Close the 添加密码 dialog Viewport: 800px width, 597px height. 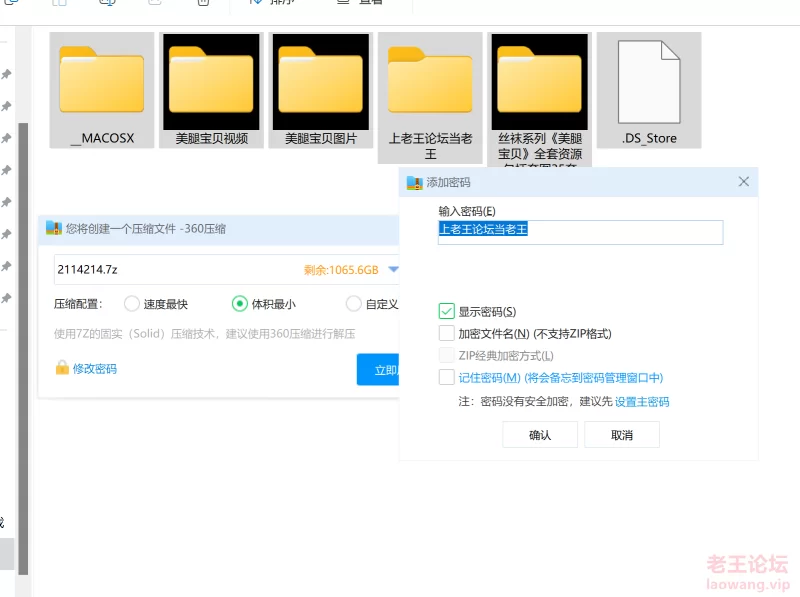(743, 182)
